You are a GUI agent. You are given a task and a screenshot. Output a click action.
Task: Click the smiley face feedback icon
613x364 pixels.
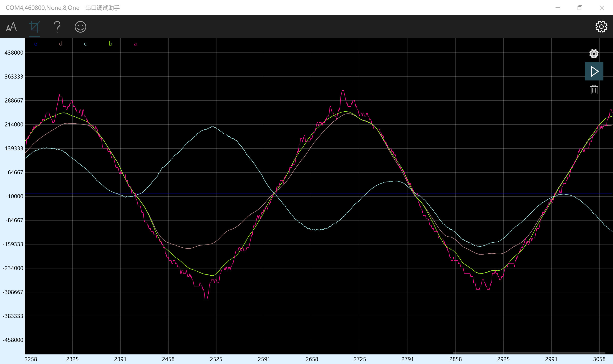point(80,27)
